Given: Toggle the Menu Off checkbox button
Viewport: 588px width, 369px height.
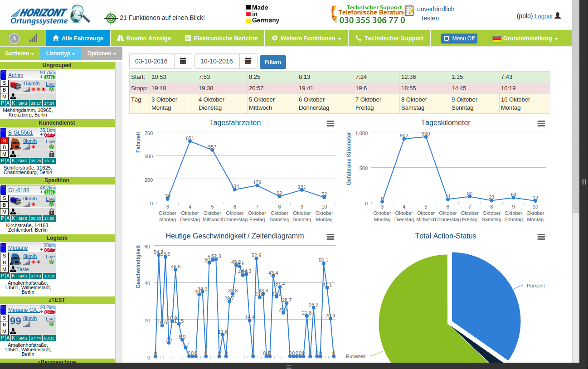Looking at the screenshot, I should point(459,39).
